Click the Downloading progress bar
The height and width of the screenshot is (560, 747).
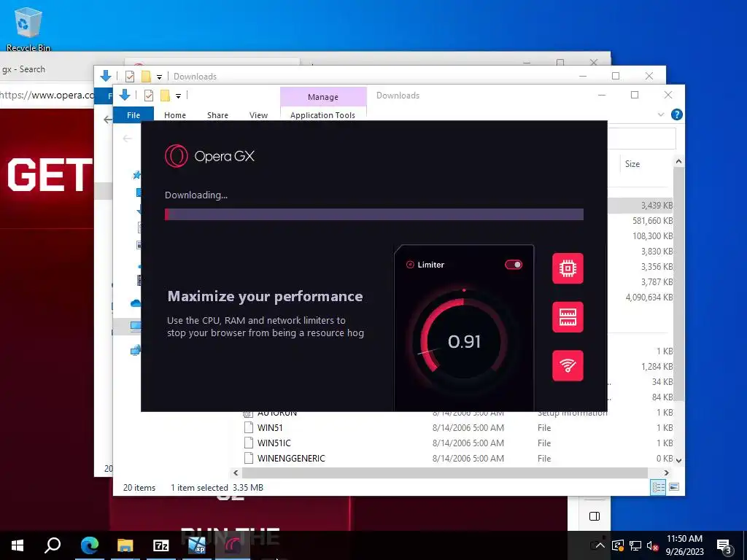(374, 214)
